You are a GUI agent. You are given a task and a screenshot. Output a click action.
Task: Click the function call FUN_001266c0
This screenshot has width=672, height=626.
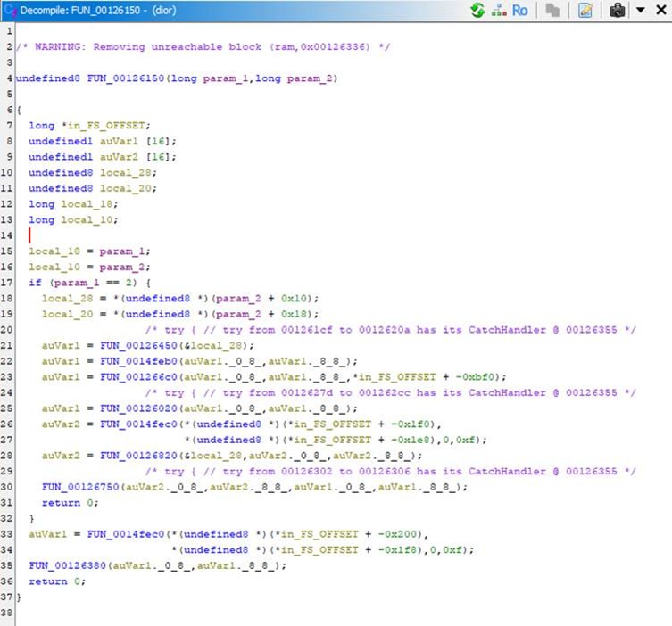(138, 377)
